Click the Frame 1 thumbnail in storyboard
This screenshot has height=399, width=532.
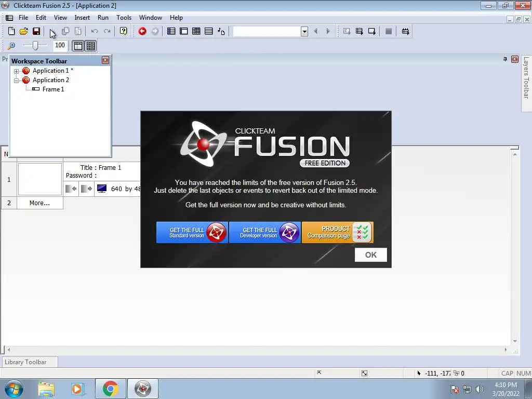tap(40, 179)
